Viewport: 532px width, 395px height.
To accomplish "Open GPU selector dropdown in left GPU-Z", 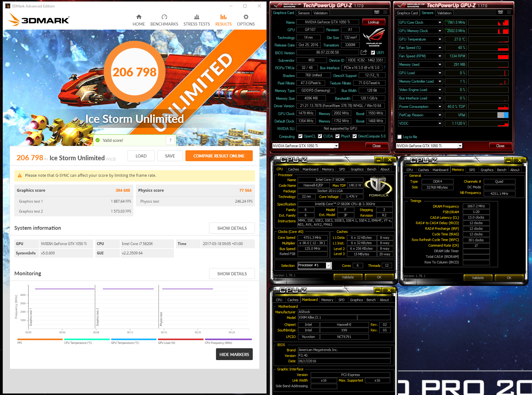I will point(336,146).
